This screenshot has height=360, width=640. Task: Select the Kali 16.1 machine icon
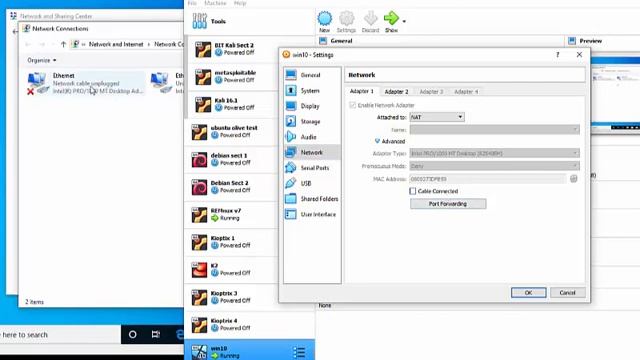pyautogui.click(x=203, y=104)
